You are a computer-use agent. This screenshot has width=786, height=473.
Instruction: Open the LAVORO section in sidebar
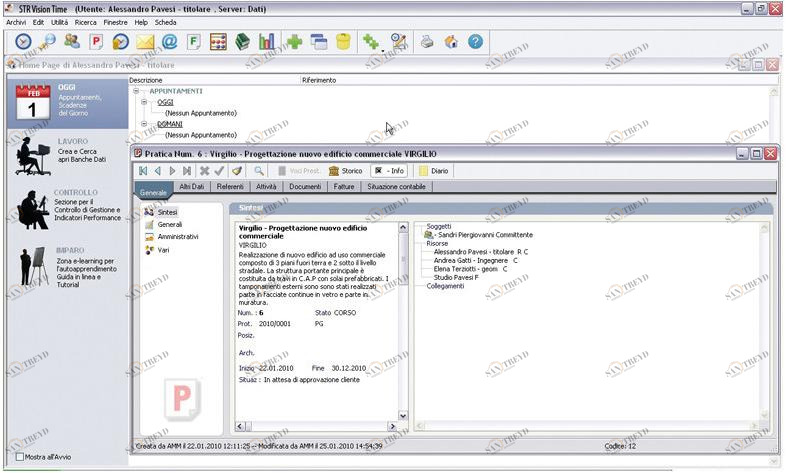(68, 156)
